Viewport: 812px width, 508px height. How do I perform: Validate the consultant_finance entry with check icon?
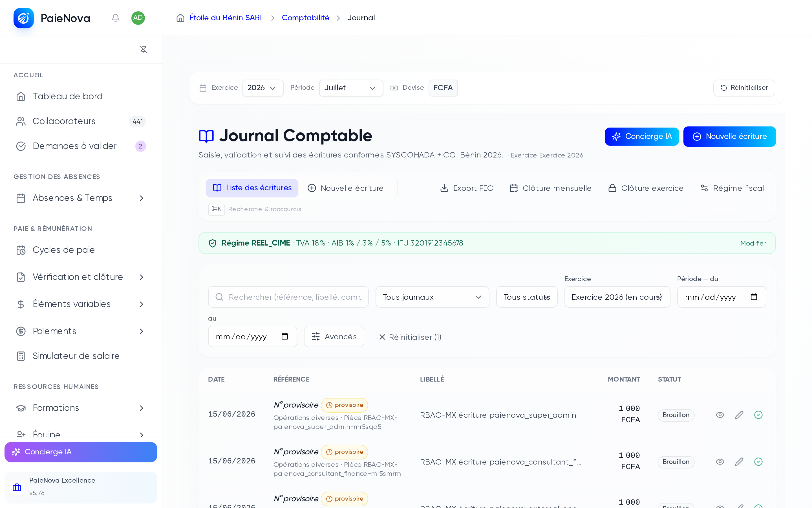[758, 462]
